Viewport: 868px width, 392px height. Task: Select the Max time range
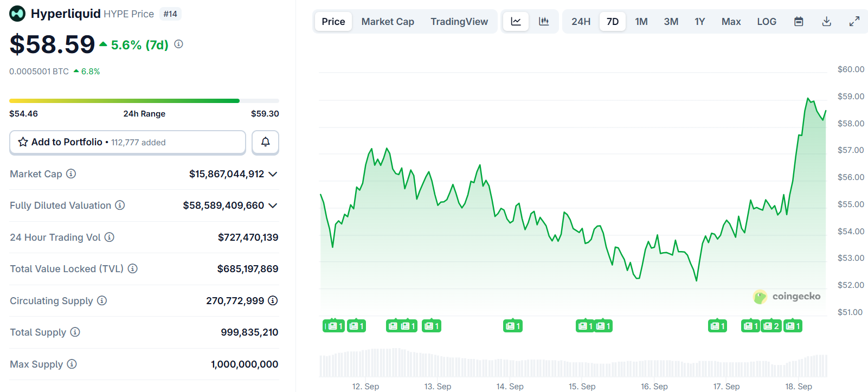pos(731,22)
